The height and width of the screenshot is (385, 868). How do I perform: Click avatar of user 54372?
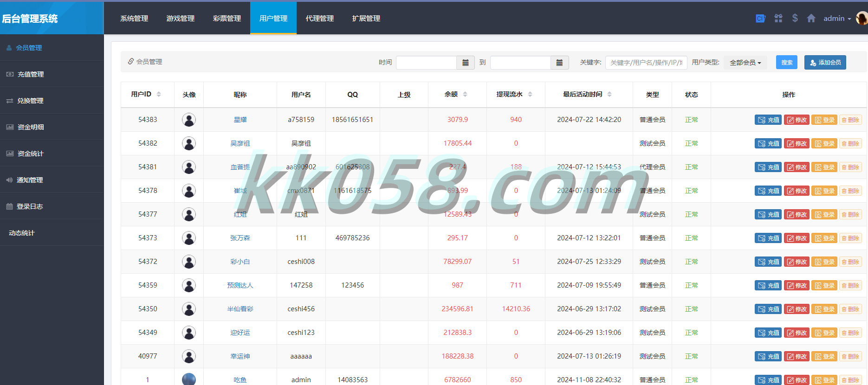click(x=189, y=262)
